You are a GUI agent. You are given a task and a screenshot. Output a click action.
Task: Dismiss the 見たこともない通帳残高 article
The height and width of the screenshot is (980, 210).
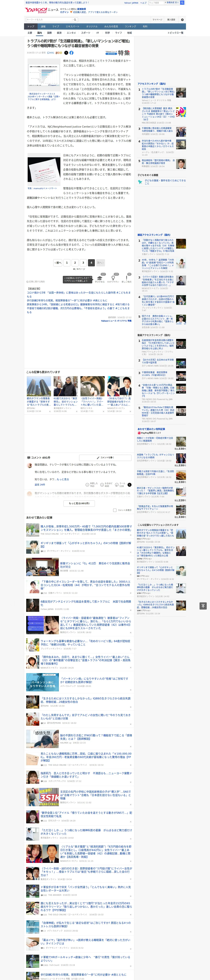coord(131,765)
